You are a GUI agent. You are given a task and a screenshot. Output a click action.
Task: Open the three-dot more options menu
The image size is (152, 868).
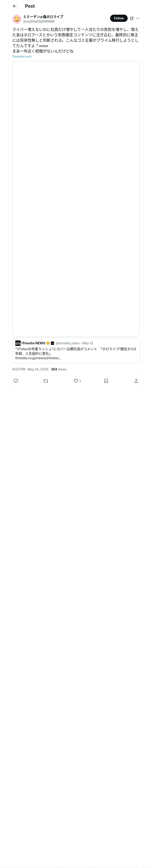point(138,18)
